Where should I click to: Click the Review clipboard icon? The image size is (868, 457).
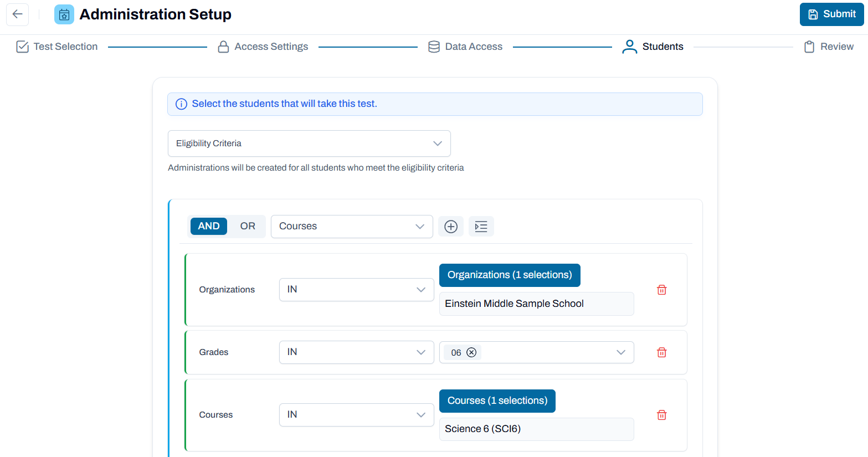point(809,47)
